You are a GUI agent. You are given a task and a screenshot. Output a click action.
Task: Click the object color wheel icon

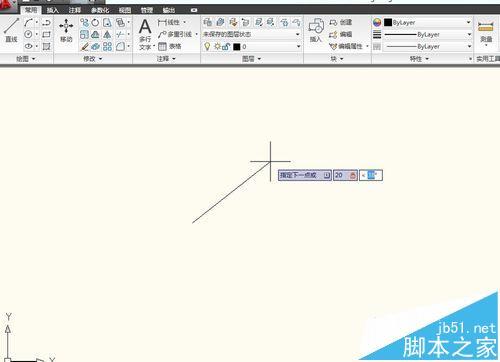coord(377,23)
